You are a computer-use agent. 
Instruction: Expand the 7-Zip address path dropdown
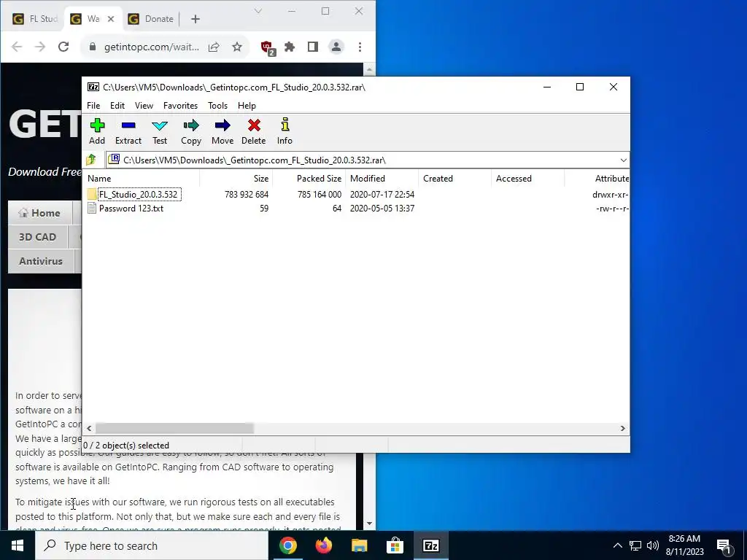[x=623, y=160]
